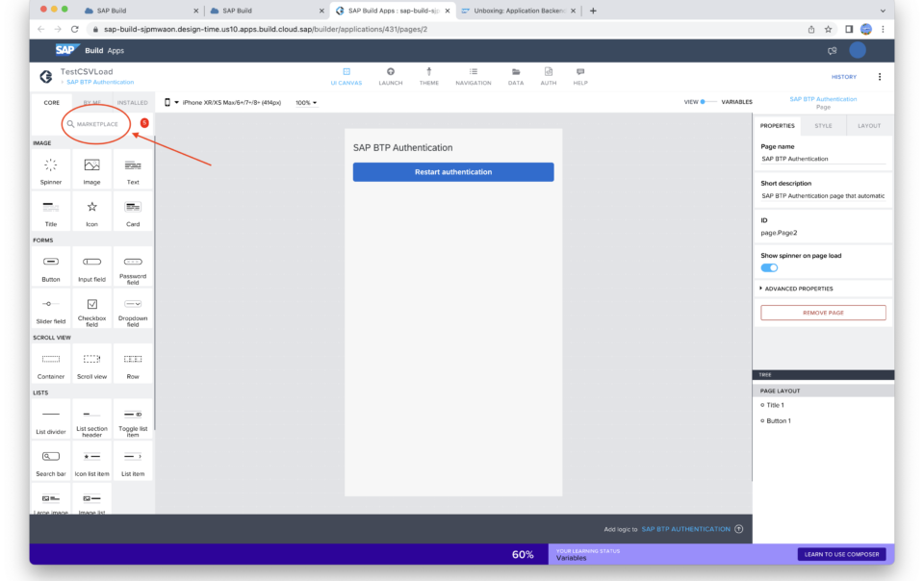Select the Slider field component

[x=51, y=309]
